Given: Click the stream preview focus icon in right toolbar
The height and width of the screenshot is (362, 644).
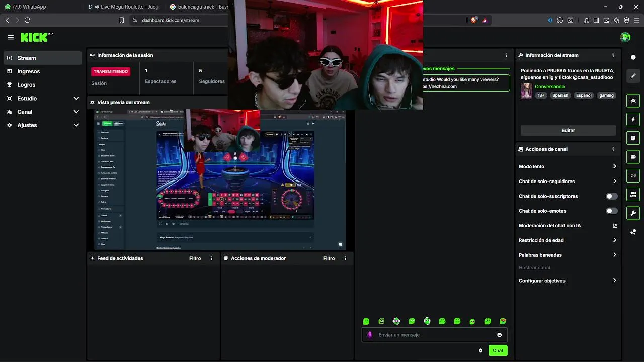Looking at the screenshot, I should coord(633,101).
